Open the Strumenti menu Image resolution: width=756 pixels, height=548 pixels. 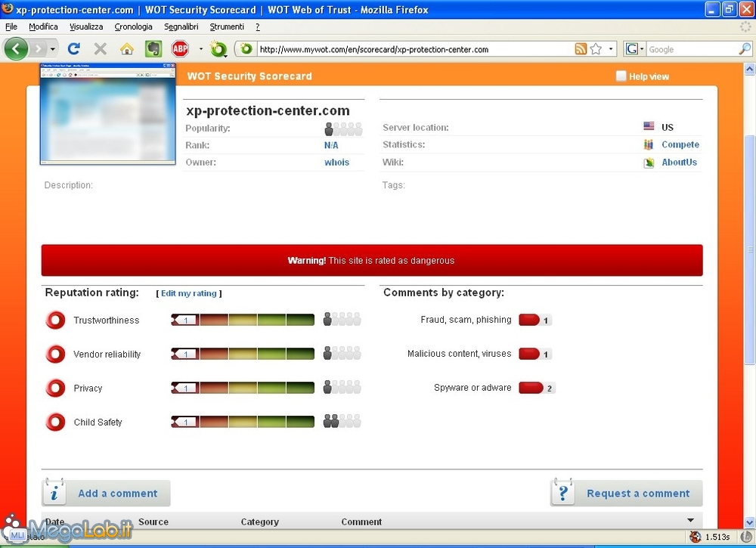pos(227,26)
